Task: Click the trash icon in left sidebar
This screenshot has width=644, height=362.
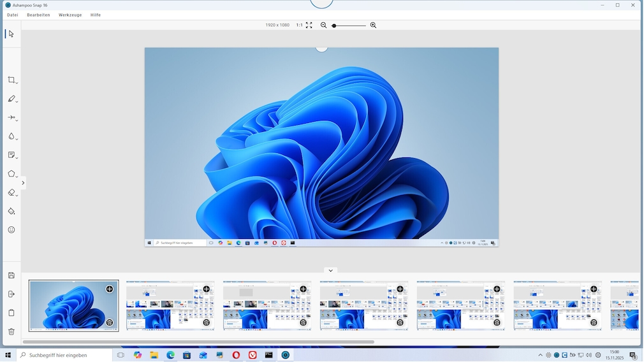Action: 11,331
